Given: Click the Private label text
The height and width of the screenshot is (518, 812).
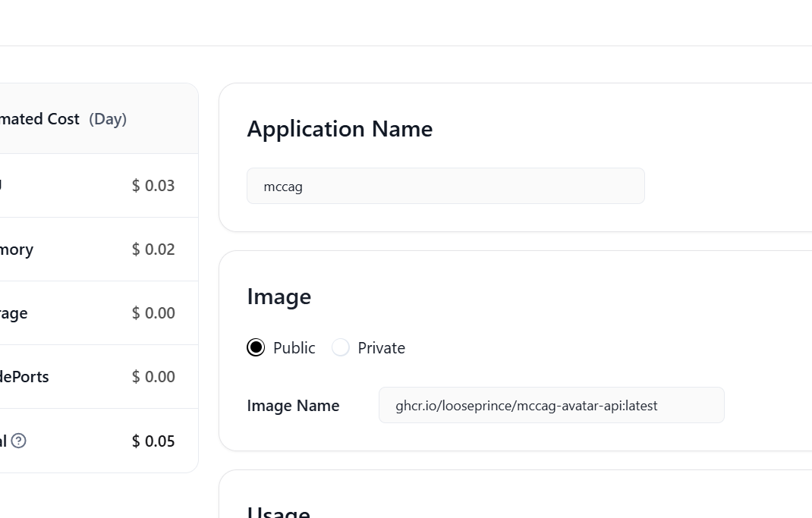Looking at the screenshot, I should 382,348.
